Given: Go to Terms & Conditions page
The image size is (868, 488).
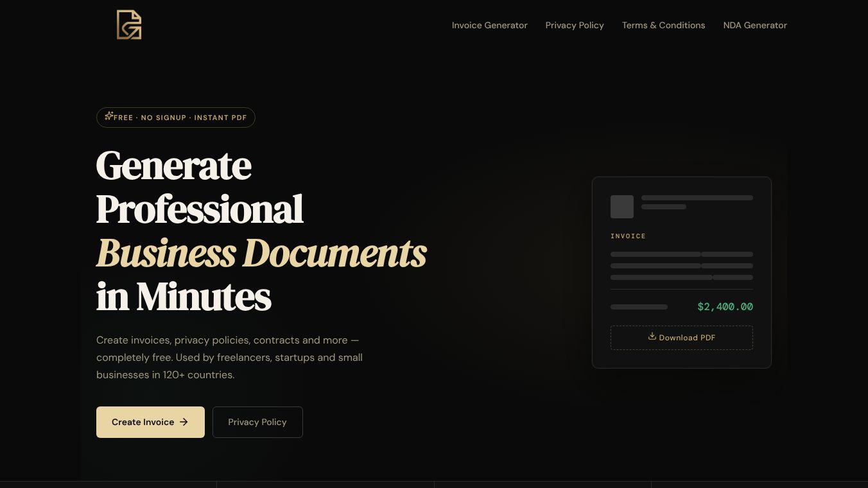Looking at the screenshot, I should [x=663, y=25].
